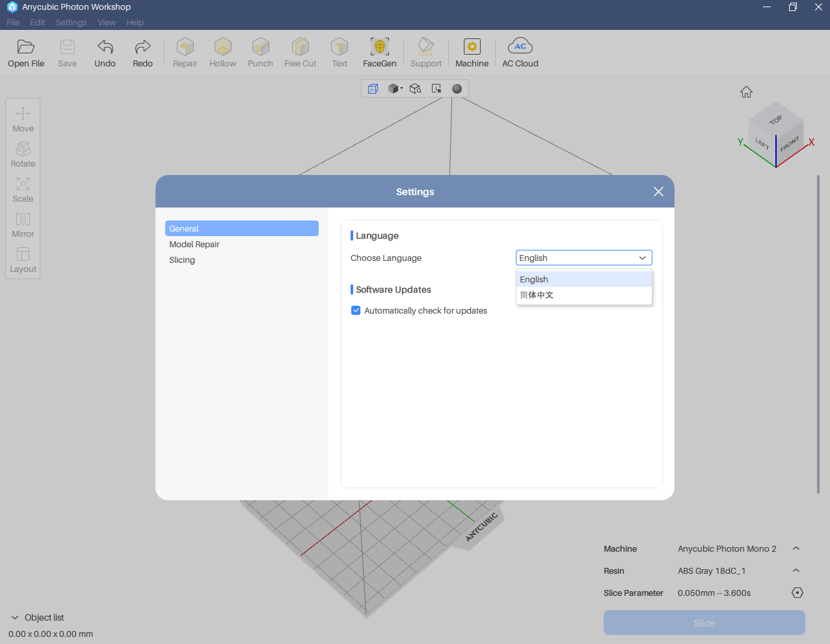Image resolution: width=830 pixels, height=644 pixels.
Task: Click the 0.00 x 0.00 x 0.00 mm readout
Action: 51,634
